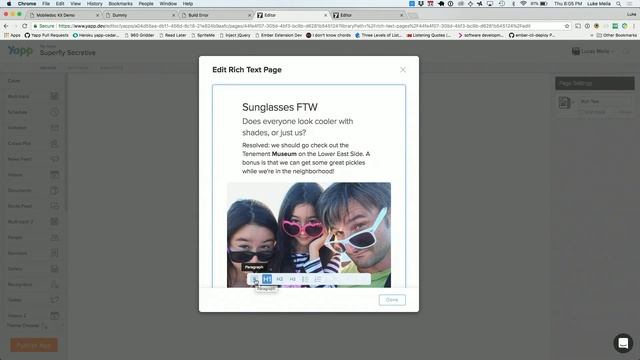The width and height of the screenshot is (640, 360).
Task: Click the People page icon
Action: [54, 238]
